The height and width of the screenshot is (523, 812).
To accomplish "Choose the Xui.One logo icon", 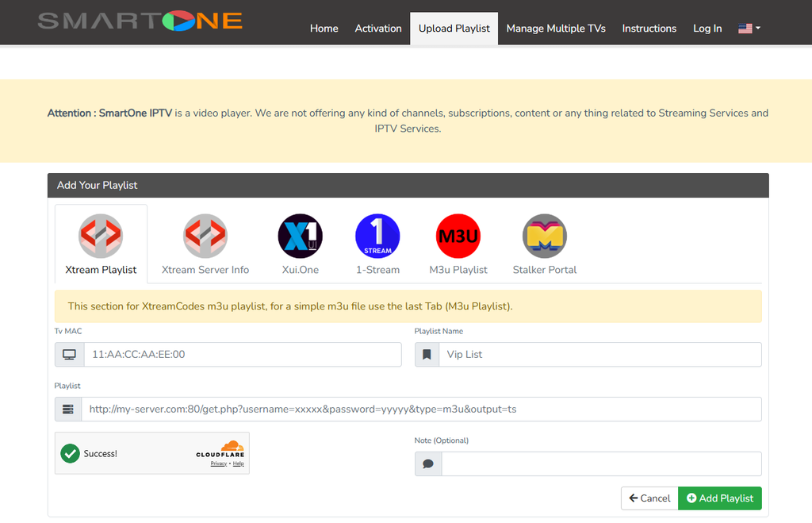I will point(301,236).
